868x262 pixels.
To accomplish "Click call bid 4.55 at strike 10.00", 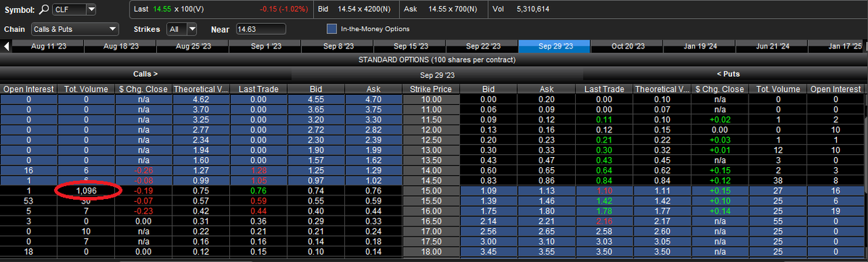I will tap(316, 99).
